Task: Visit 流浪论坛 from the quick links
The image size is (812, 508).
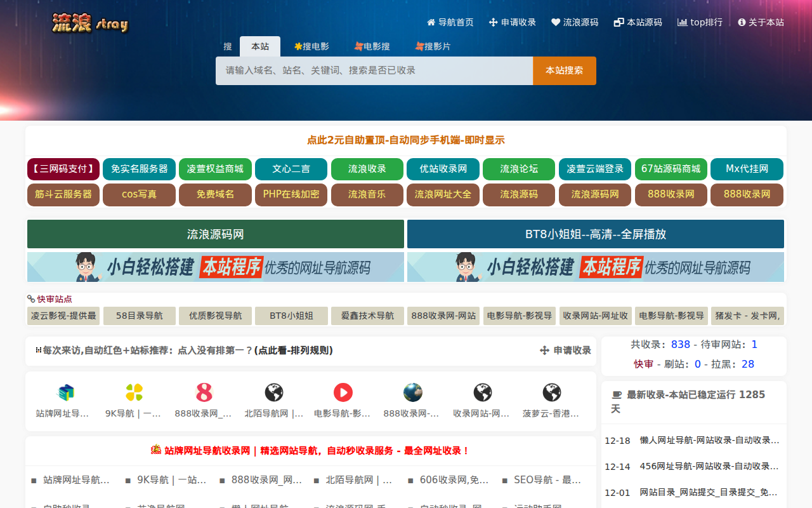Action: coord(519,169)
